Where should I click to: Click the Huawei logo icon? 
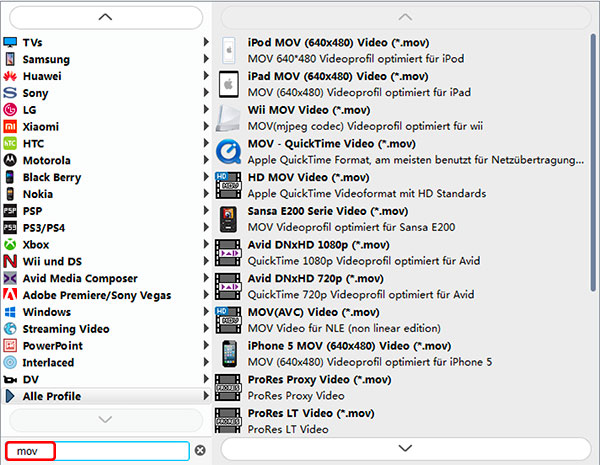[10, 76]
